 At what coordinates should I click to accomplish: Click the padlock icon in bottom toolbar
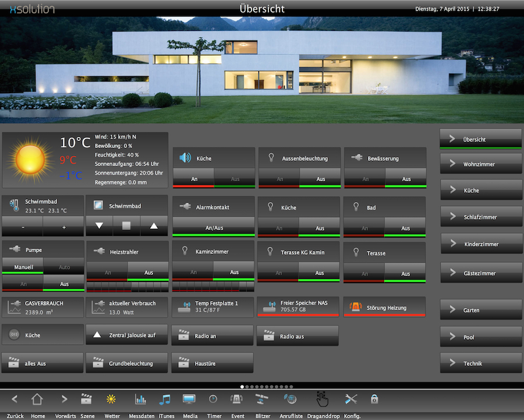pyautogui.click(x=374, y=400)
